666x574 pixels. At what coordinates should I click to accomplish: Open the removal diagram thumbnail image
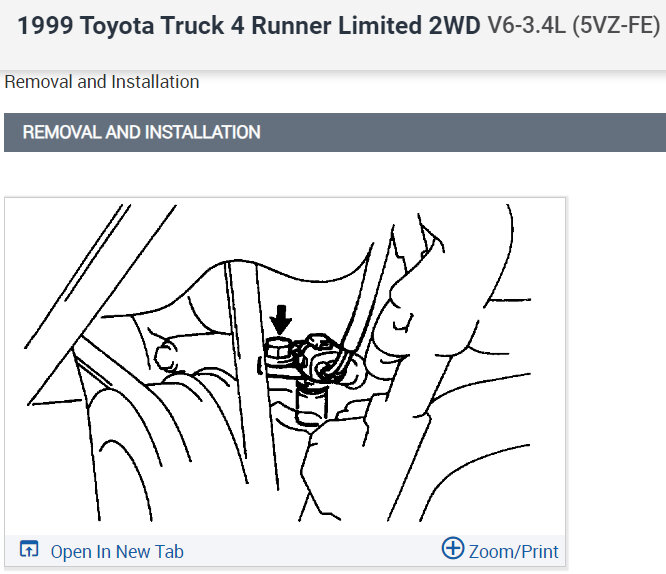(x=285, y=365)
